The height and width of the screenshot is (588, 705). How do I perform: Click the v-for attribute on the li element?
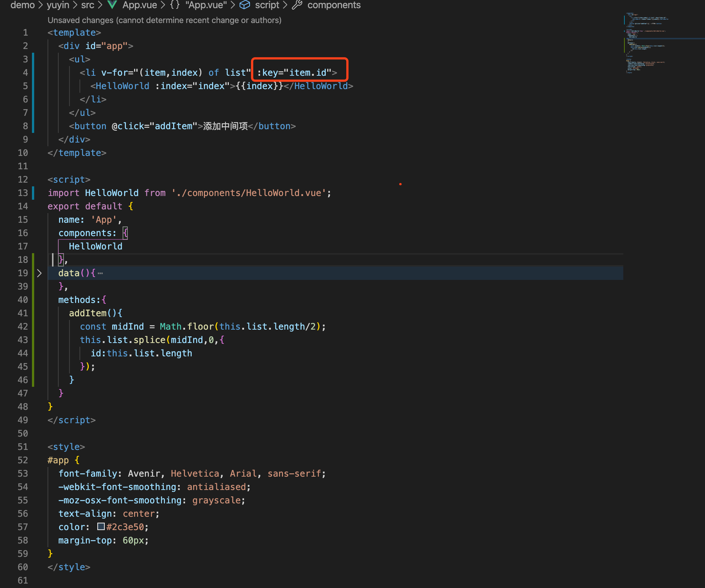click(x=176, y=73)
